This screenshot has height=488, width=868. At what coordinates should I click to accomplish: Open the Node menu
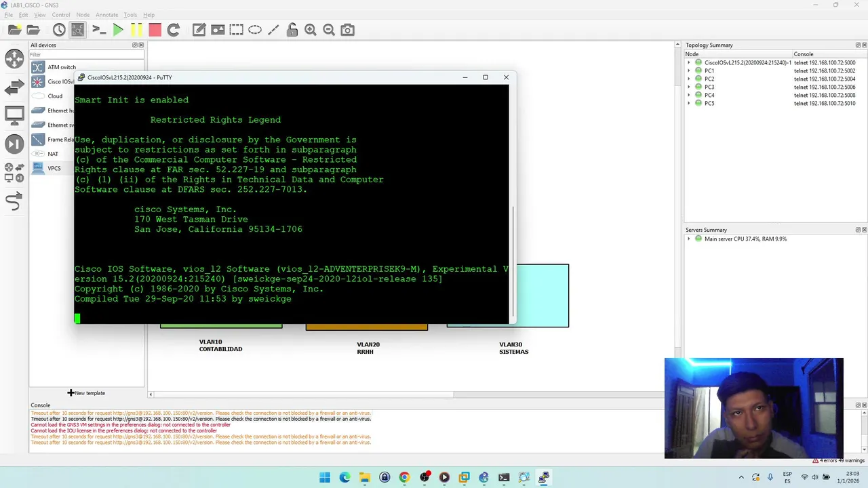click(x=83, y=14)
